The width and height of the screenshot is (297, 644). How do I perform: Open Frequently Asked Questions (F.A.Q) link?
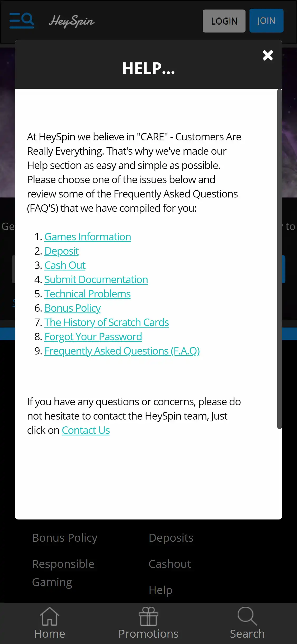pyautogui.click(x=122, y=351)
